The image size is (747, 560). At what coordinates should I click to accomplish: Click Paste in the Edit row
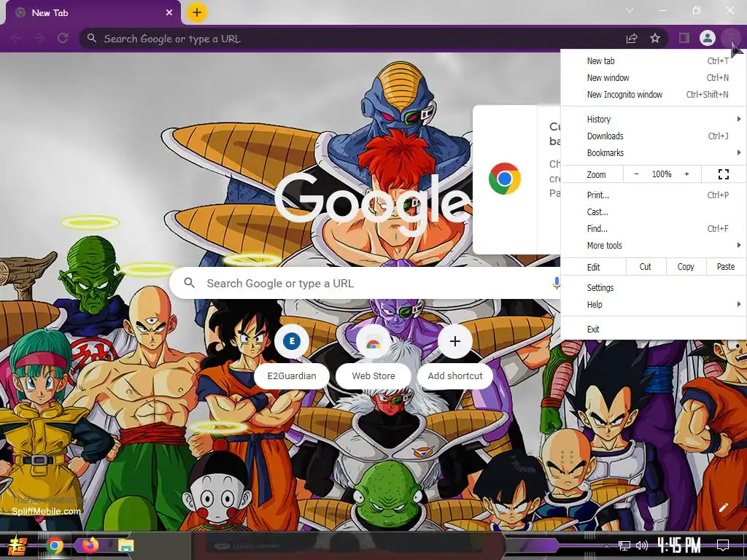[x=726, y=267]
